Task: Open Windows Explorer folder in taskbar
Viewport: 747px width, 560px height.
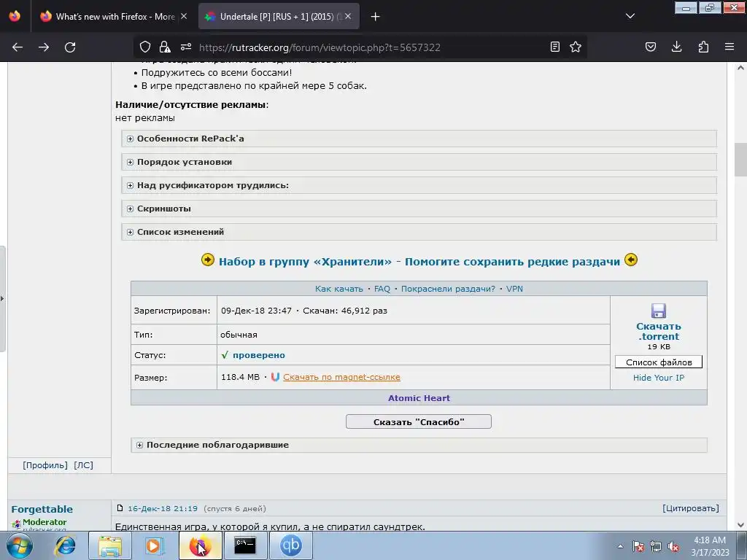Action: click(110, 545)
